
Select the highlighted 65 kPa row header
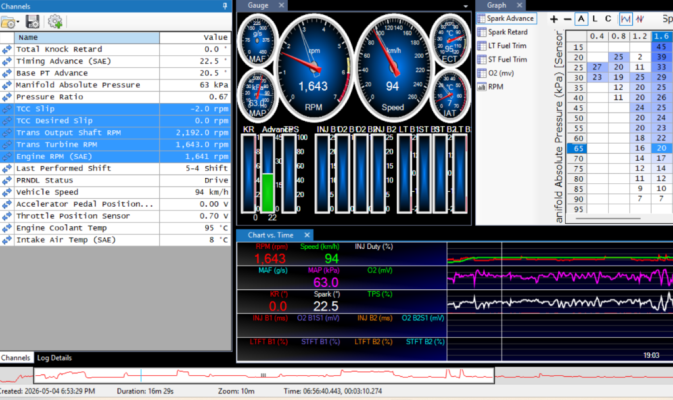point(577,148)
